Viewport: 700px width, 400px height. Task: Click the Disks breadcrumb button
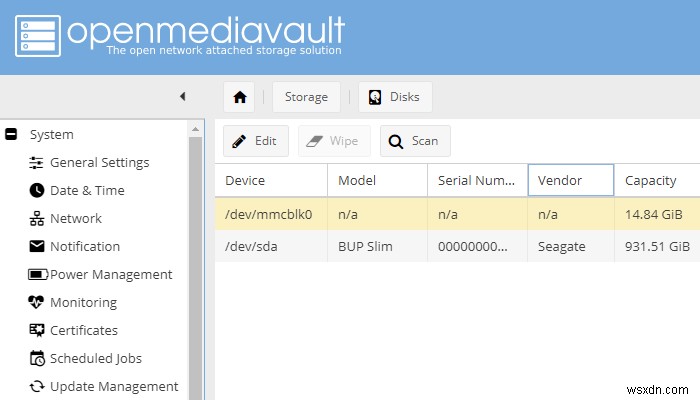point(395,97)
